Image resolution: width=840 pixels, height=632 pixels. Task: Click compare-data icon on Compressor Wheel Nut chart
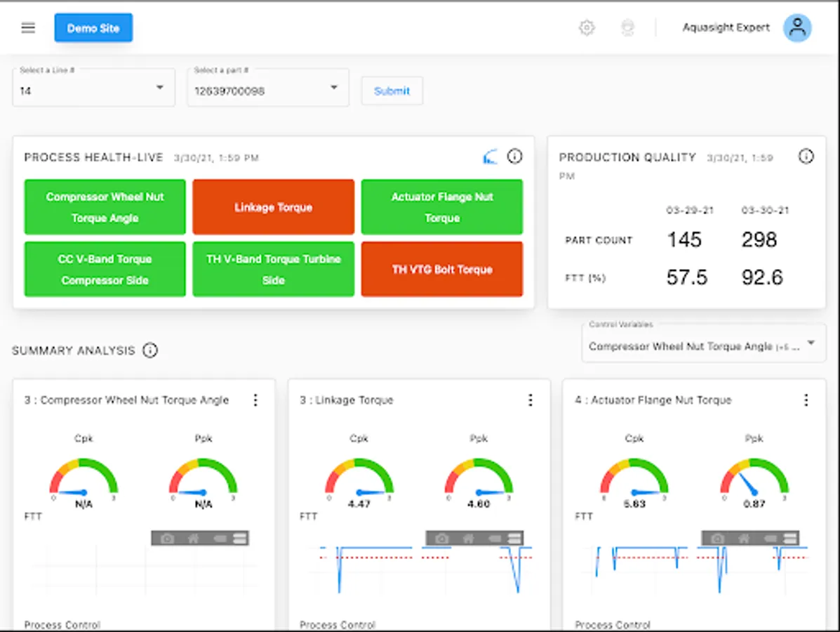(240, 538)
